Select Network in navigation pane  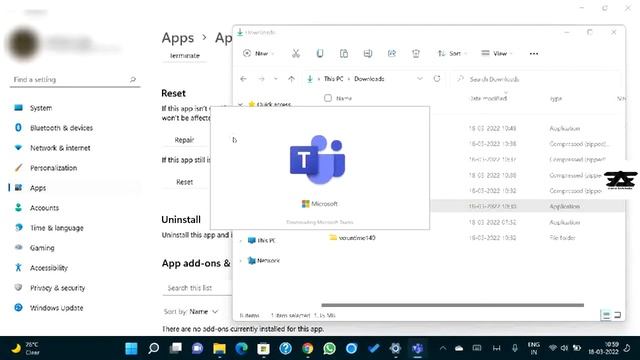[264, 260]
